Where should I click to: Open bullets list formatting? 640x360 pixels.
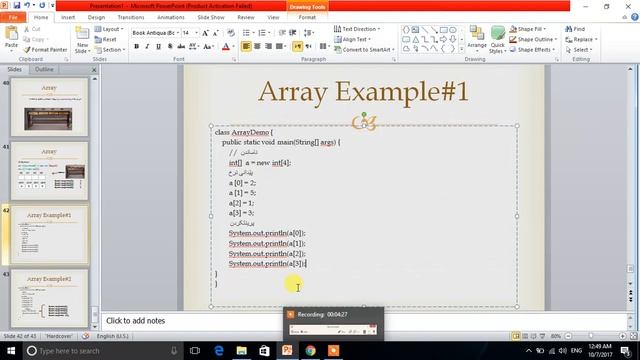pos(248,33)
